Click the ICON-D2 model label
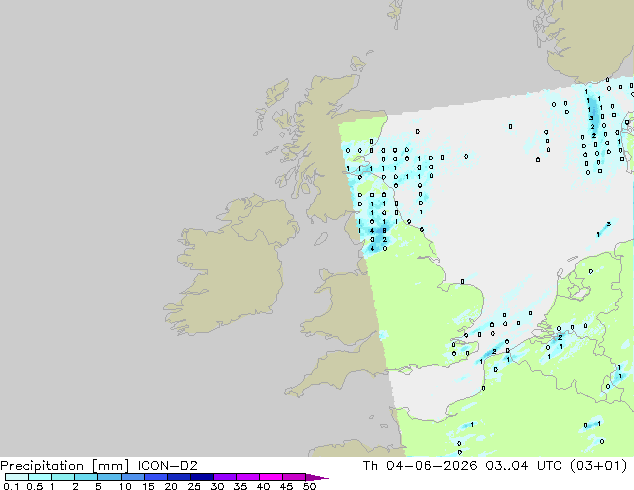Screen dimensions: 634x490 point(167,466)
